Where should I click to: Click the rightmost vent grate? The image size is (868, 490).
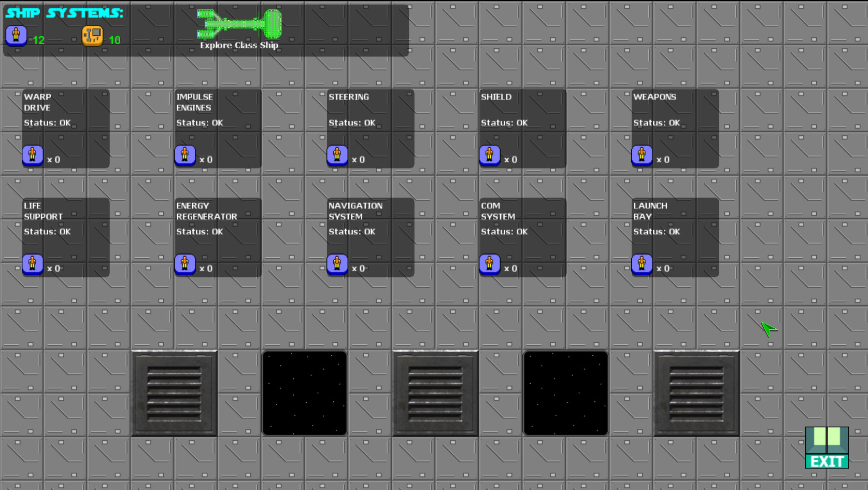(696, 393)
